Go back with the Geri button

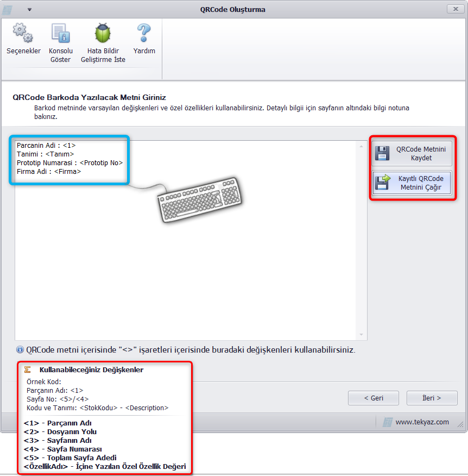(x=374, y=398)
